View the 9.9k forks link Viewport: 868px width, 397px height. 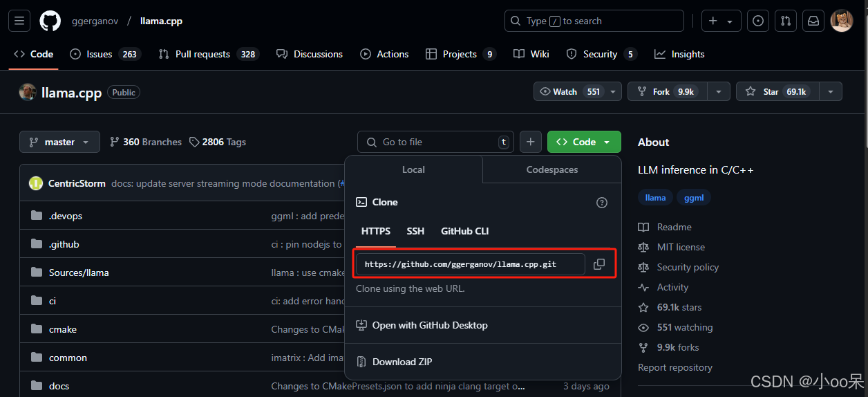tap(668, 347)
